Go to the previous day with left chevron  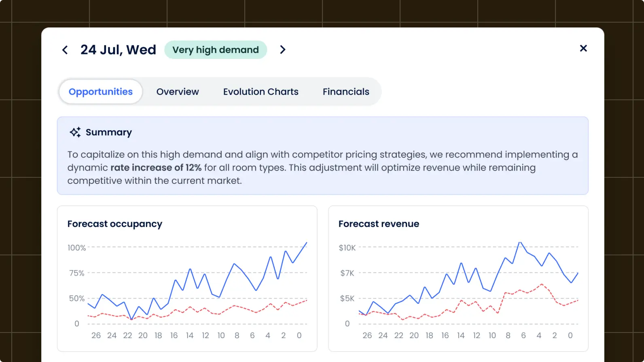coord(65,50)
